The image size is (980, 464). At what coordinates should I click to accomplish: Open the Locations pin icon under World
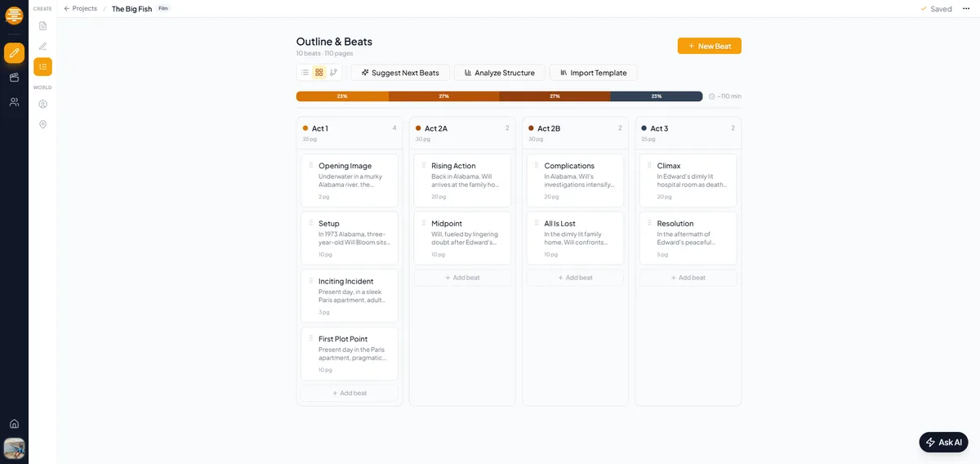42,124
